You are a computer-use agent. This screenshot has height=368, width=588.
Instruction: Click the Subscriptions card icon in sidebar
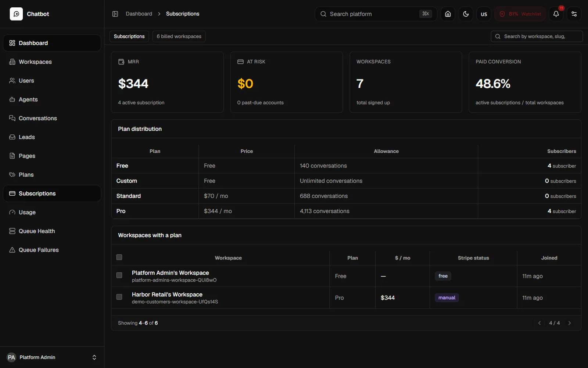[12, 193]
